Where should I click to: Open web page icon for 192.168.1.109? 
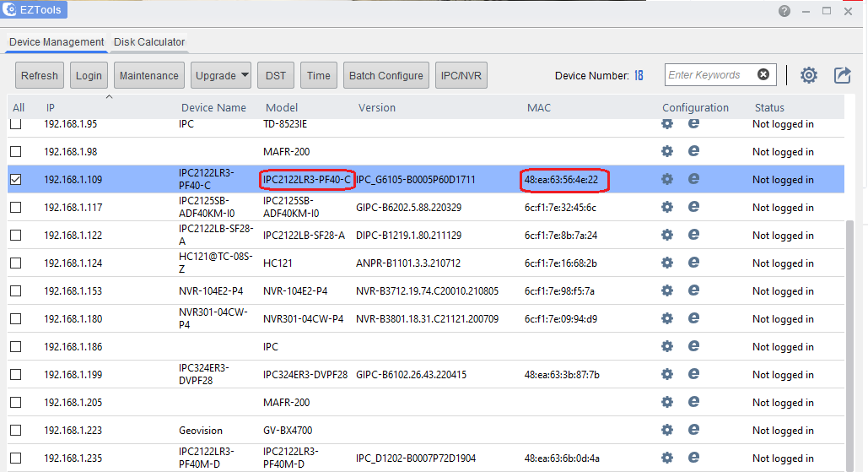click(693, 178)
